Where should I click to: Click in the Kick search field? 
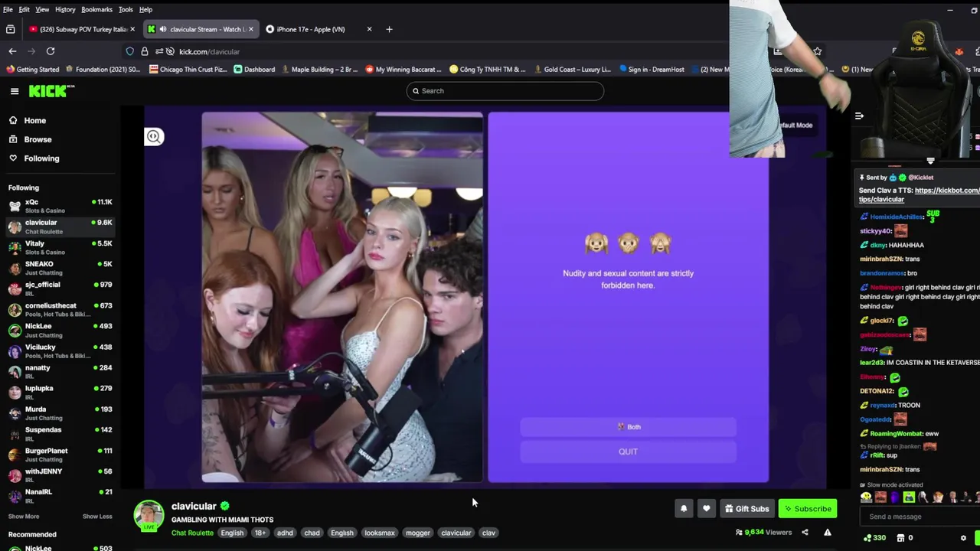click(505, 91)
